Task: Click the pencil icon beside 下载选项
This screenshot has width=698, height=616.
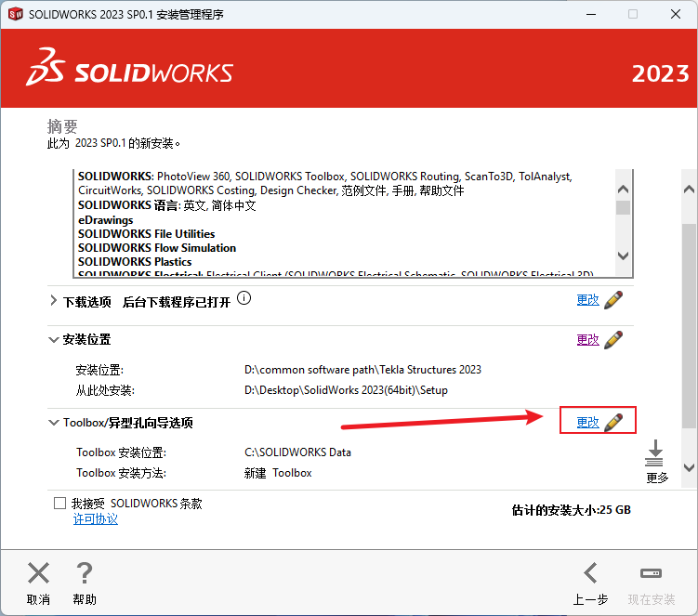Action: pos(613,300)
